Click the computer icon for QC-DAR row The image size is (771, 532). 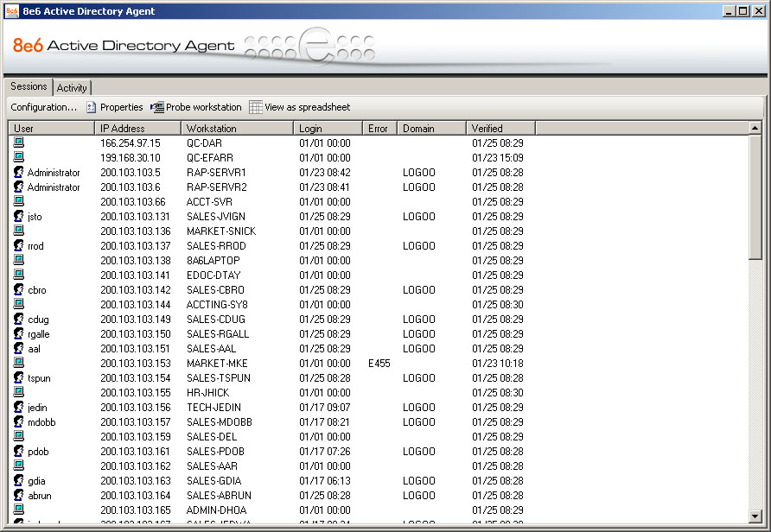point(19,142)
